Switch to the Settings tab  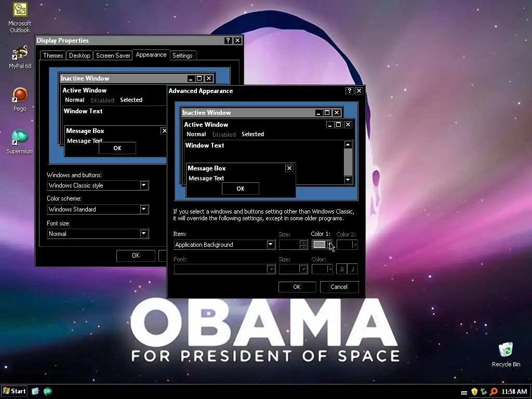(x=182, y=55)
